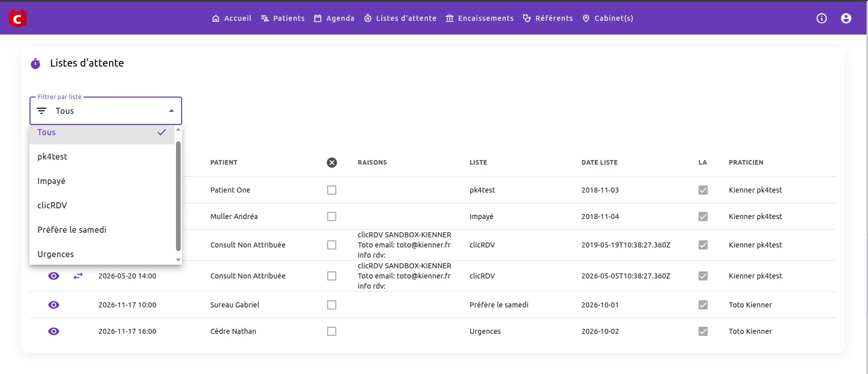The width and height of the screenshot is (868, 374).
Task: View details with eye icon for Sureau Gabriel
Action: tap(53, 305)
